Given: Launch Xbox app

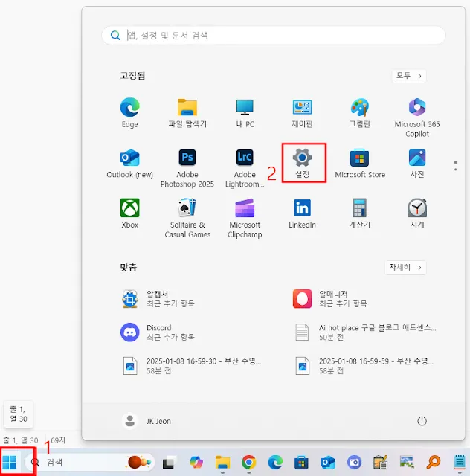Looking at the screenshot, I should tap(130, 213).
